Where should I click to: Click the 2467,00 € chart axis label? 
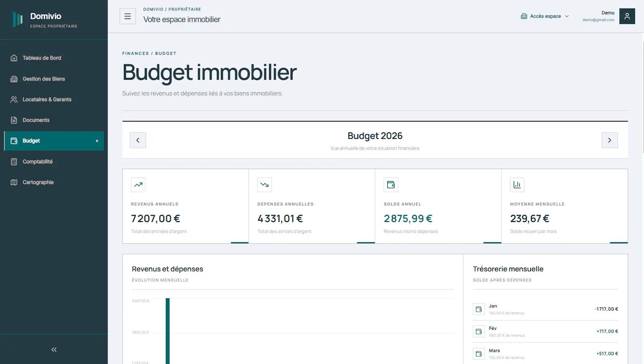point(140,301)
